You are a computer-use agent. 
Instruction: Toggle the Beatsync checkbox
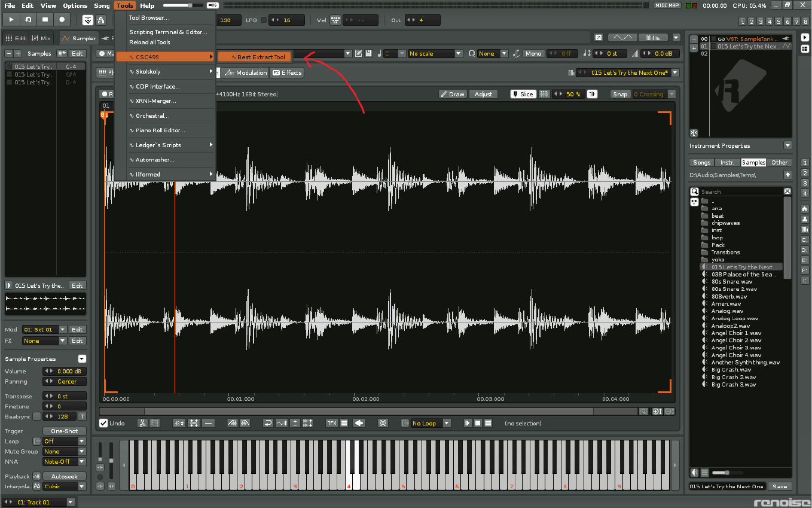37,416
